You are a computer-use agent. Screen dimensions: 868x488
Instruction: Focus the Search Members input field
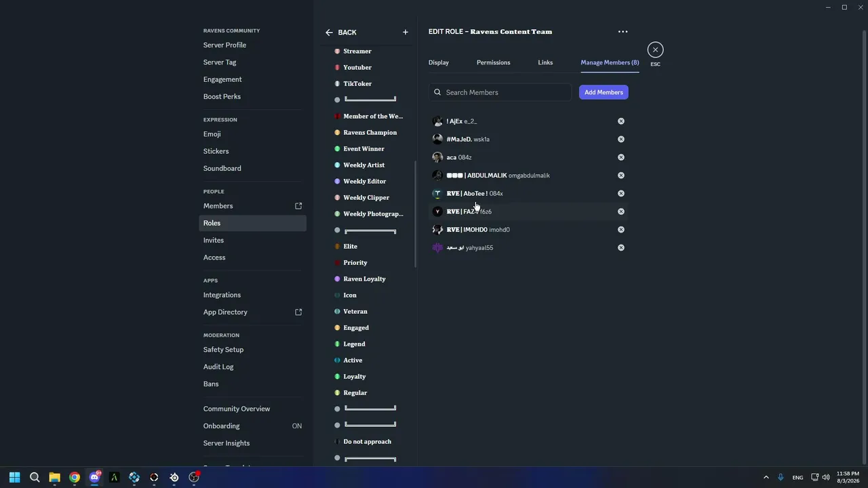[x=500, y=92]
